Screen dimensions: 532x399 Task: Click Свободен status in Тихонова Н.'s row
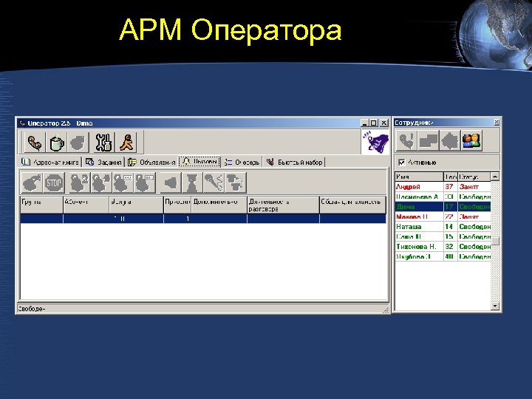474,247
